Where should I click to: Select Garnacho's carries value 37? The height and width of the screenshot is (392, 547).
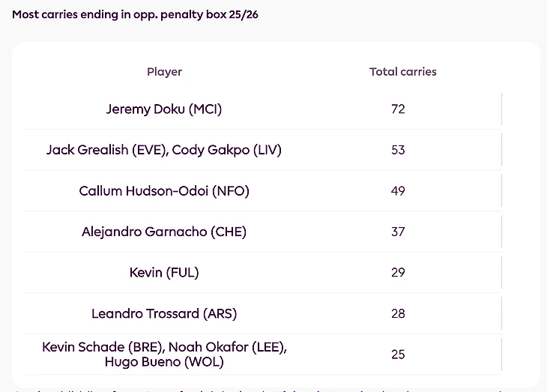click(x=398, y=232)
